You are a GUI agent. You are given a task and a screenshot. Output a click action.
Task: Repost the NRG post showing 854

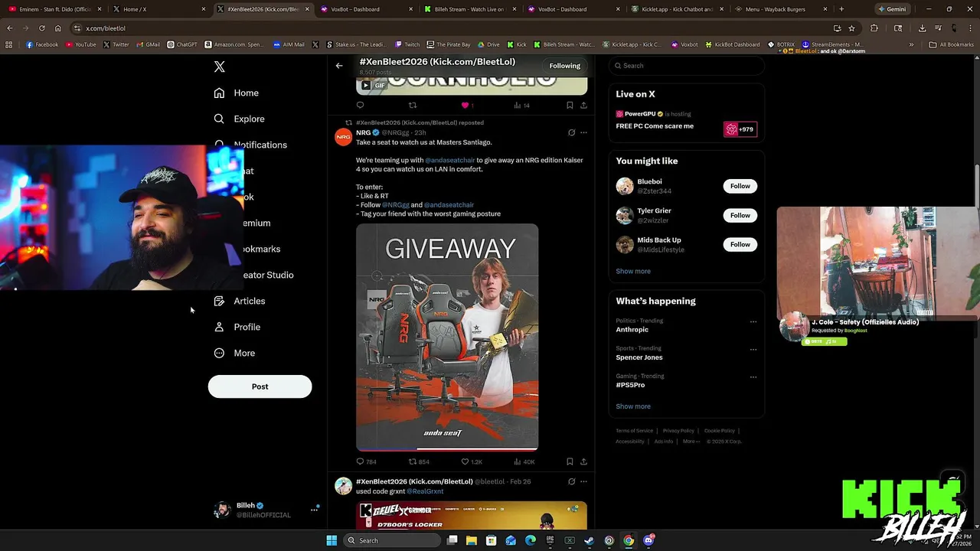(x=419, y=462)
